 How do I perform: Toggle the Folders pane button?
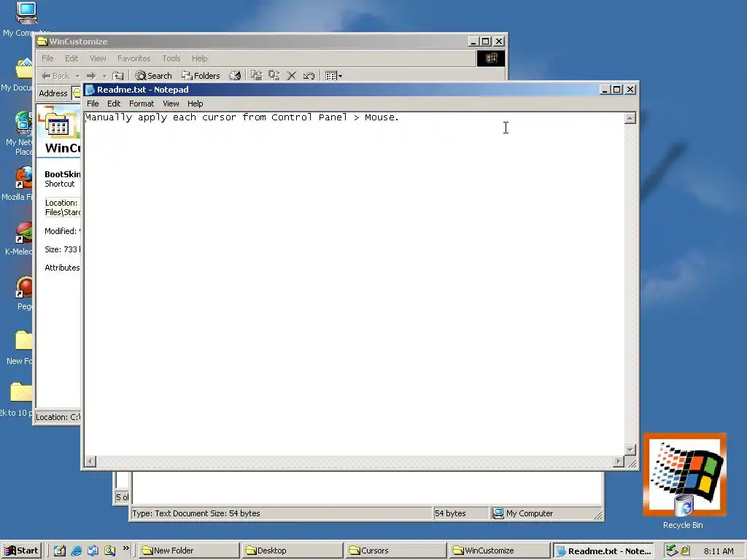201,76
